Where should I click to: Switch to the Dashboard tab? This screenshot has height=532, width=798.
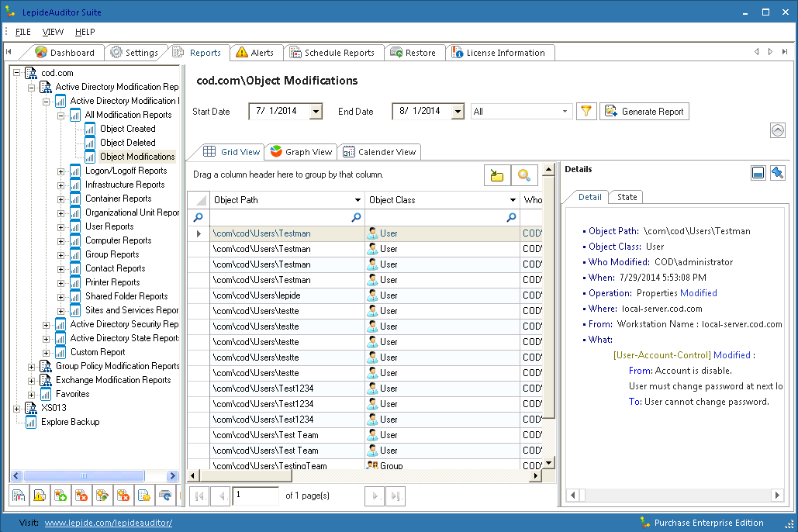(64, 53)
